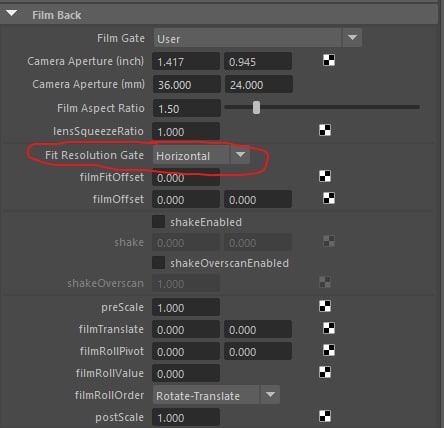Click Camera Aperture mm field 36.000

(x=186, y=84)
